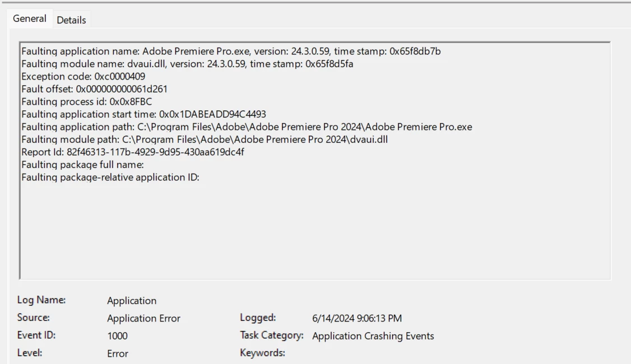Viewport: 631px width, 364px height.
Task: Click the Faulting package full name line
Action: pyautogui.click(x=82, y=165)
